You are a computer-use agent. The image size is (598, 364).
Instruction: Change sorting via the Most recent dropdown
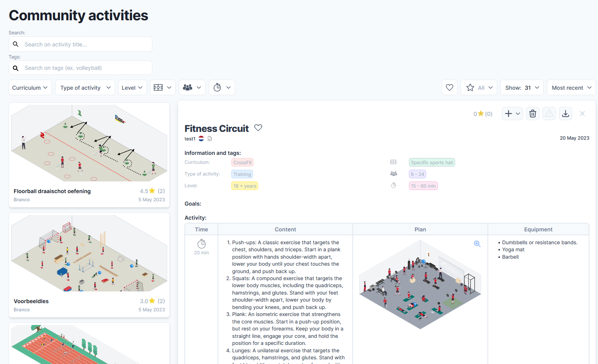[x=571, y=87]
